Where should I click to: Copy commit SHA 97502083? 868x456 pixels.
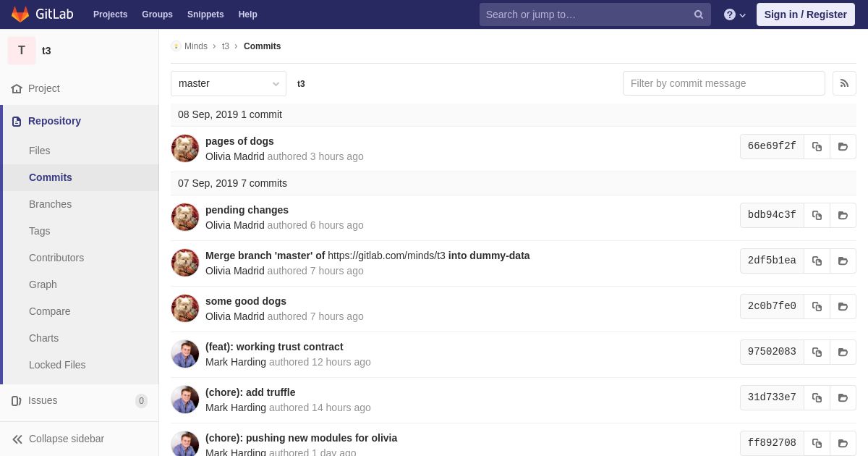click(817, 352)
